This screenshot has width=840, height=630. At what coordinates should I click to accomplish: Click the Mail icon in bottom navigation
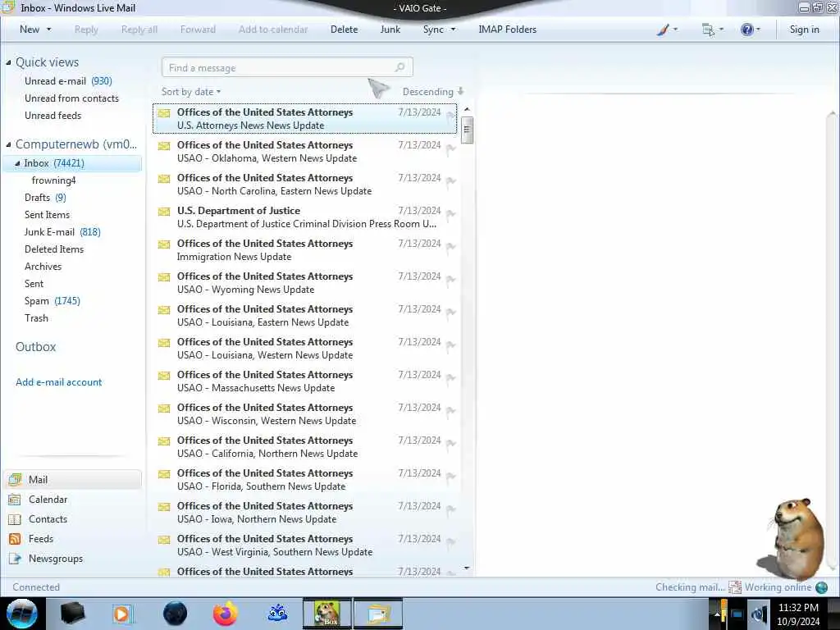15,479
